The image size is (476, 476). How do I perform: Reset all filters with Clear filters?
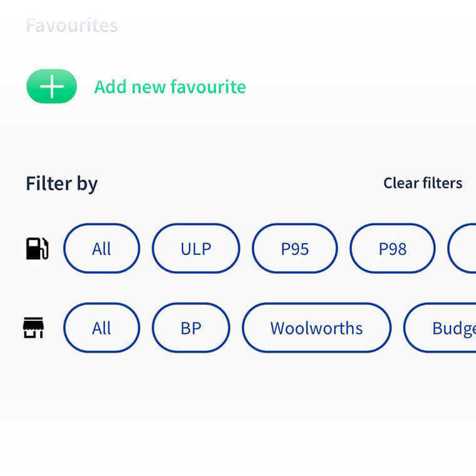(x=423, y=183)
